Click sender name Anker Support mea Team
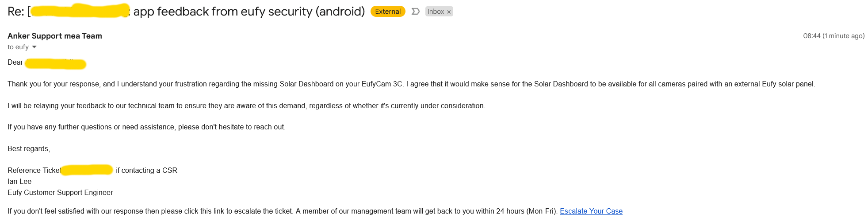 point(55,36)
